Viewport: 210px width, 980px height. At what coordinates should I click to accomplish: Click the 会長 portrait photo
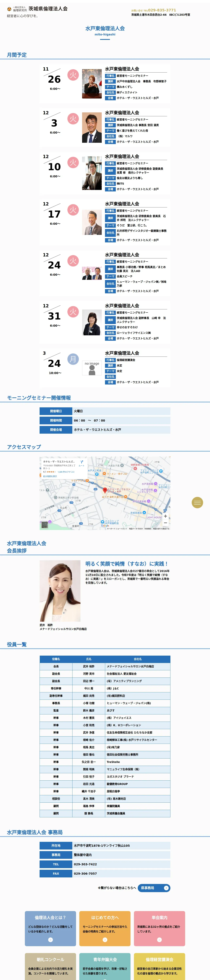point(60,591)
